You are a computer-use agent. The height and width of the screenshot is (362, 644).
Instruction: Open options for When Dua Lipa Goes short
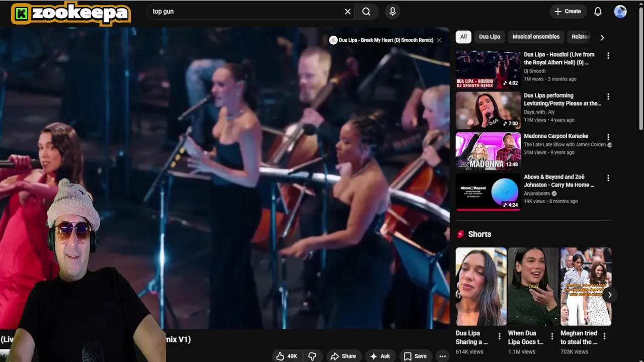pos(552,336)
